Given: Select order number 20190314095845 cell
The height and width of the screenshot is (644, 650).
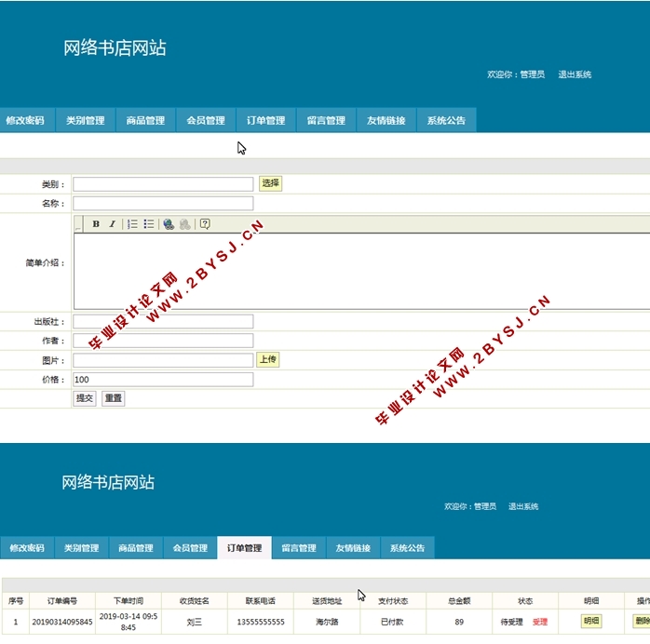Looking at the screenshot, I should click(x=62, y=622).
